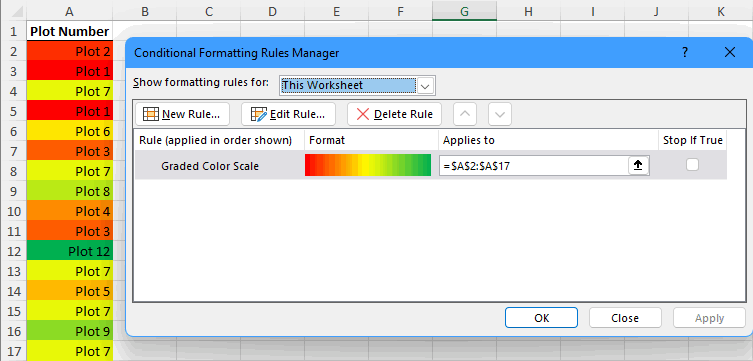Select the Graded Color Scale rule
The width and height of the screenshot is (753, 361).
[x=210, y=166]
